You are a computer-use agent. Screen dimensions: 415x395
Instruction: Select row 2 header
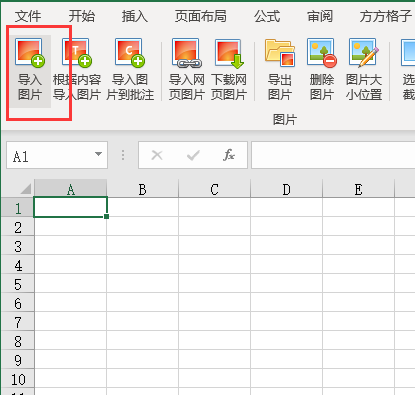tap(18, 227)
